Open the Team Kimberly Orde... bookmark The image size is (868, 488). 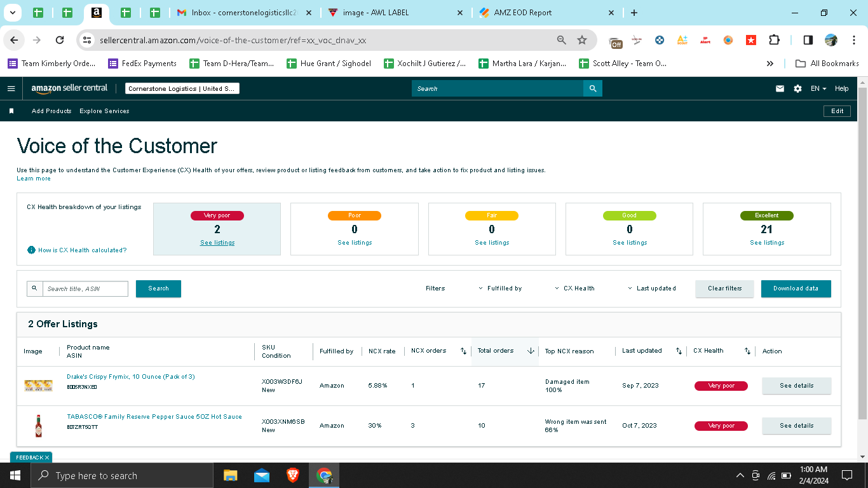[51, 64]
